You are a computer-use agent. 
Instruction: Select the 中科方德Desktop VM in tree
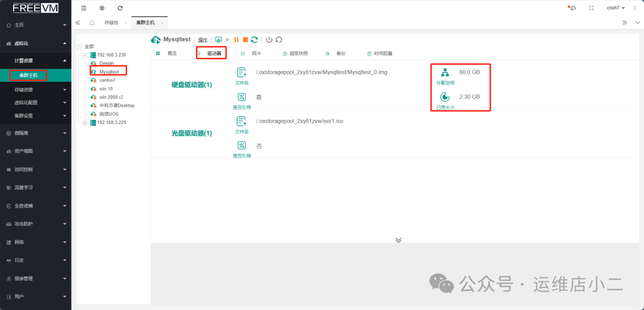117,106
